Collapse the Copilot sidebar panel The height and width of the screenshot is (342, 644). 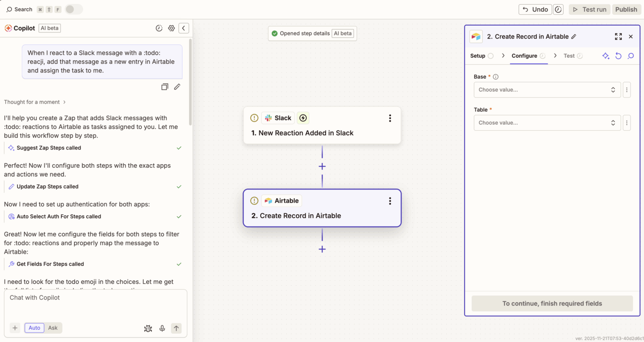pos(184,28)
